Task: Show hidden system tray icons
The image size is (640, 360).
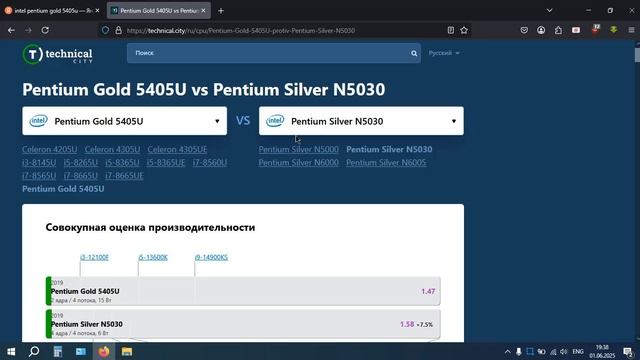Action: (x=507, y=351)
